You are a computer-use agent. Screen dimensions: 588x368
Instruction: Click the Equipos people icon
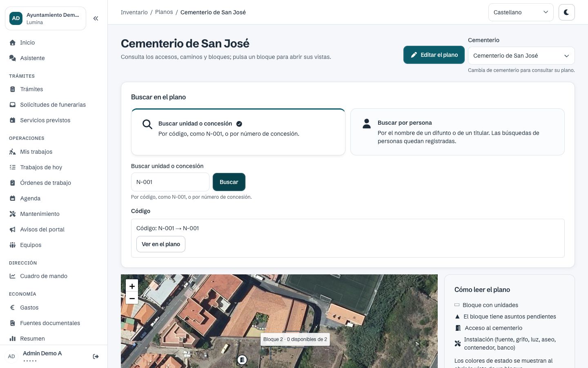(13, 245)
